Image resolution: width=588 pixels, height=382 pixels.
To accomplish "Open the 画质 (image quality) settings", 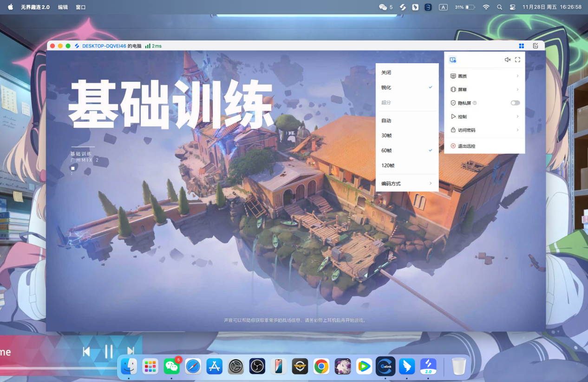I will tap(464, 76).
